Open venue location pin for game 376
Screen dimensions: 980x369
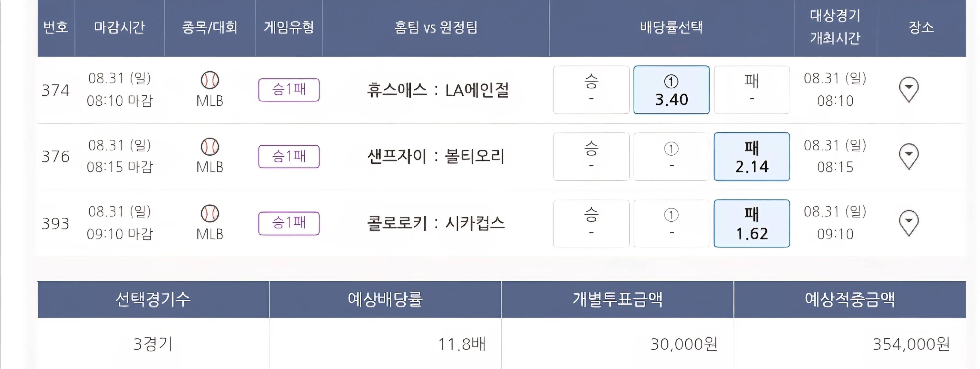[909, 156]
